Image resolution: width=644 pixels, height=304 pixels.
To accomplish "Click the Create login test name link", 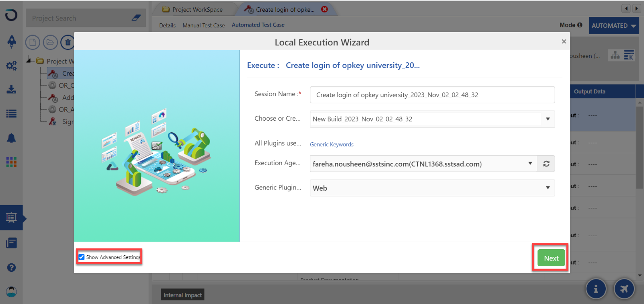I will click(353, 65).
